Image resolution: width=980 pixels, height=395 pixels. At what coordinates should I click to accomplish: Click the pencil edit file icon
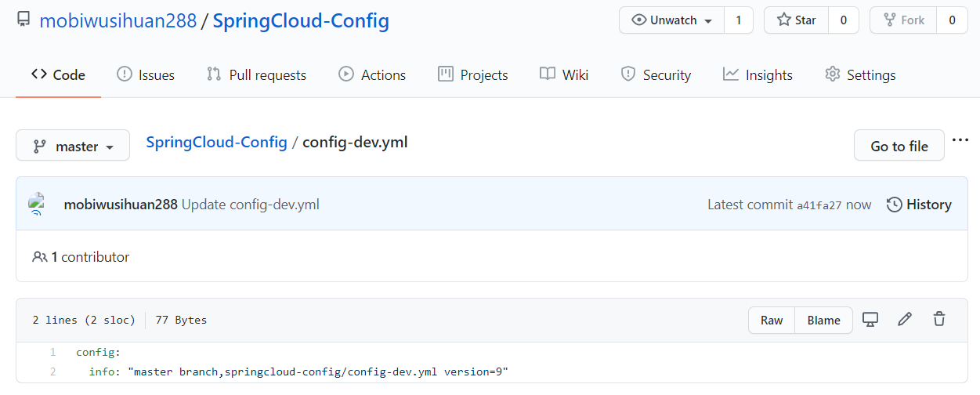click(905, 320)
